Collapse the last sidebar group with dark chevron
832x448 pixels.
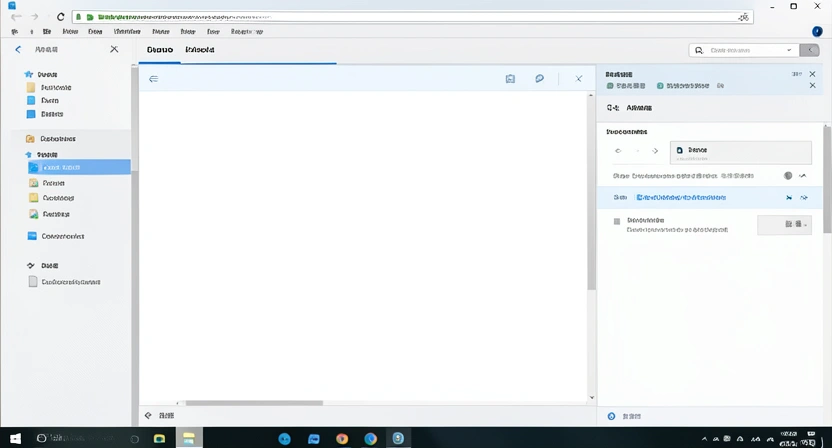[x=30, y=265]
